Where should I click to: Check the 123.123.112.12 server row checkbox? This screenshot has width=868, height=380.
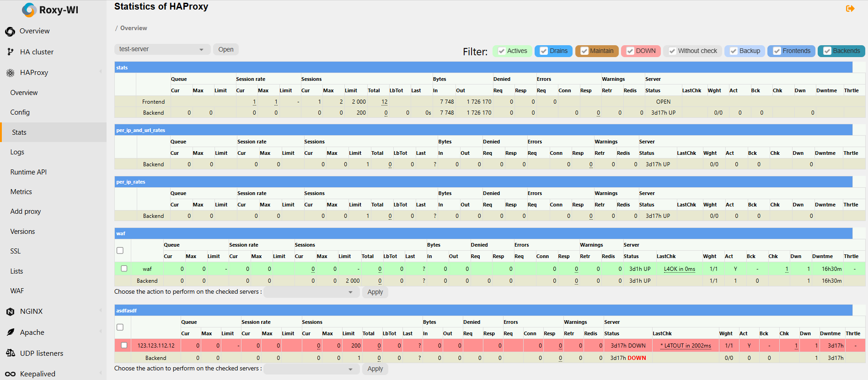coord(124,345)
